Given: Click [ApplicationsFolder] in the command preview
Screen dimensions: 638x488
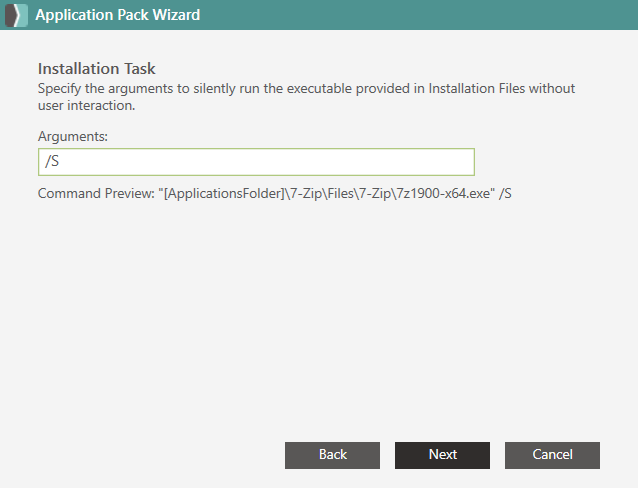Looking at the screenshot, I should tap(224, 193).
